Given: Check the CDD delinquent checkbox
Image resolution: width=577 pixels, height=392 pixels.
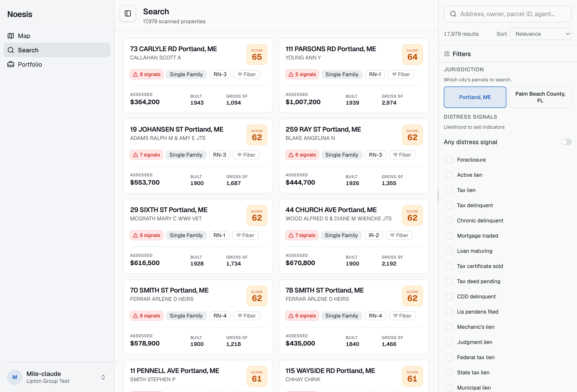Looking at the screenshot, I should point(449,296).
